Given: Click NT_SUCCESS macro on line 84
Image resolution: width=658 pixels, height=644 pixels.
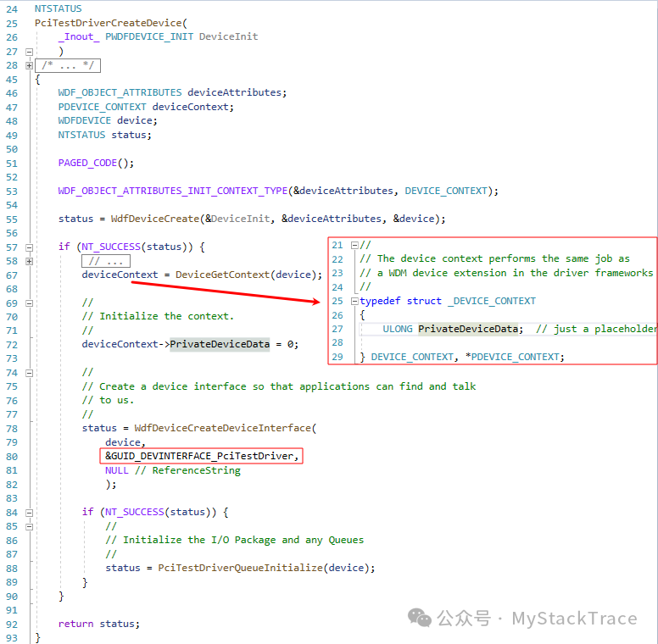Looking at the screenshot, I should click(134, 512).
